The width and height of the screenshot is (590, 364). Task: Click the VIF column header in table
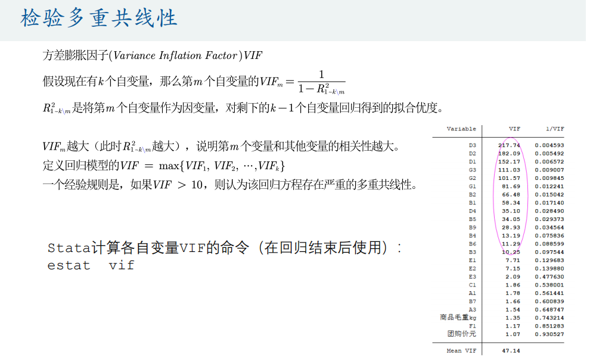coord(514,129)
